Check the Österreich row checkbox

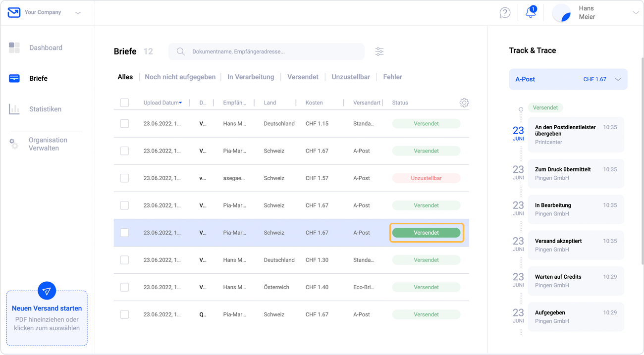[x=124, y=287]
